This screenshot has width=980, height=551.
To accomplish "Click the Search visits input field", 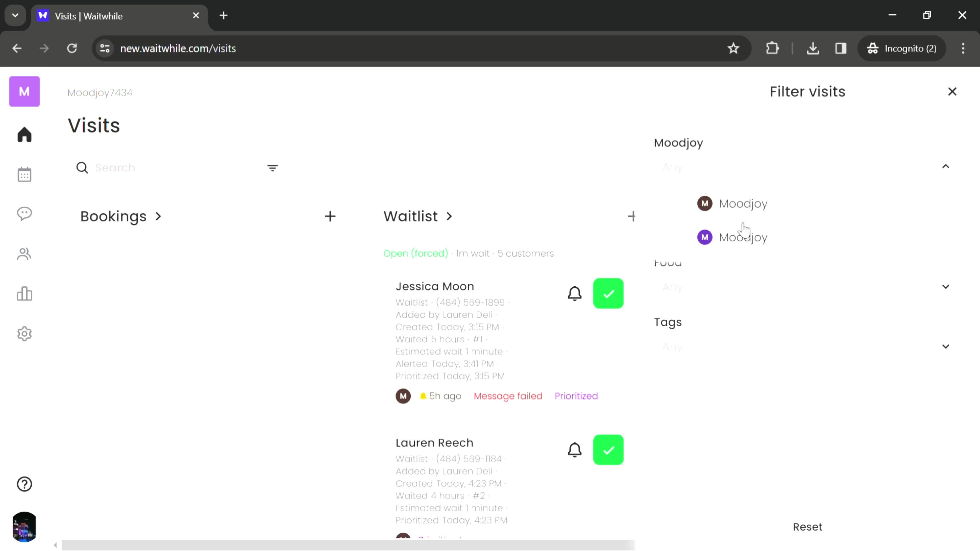I will coord(172,168).
